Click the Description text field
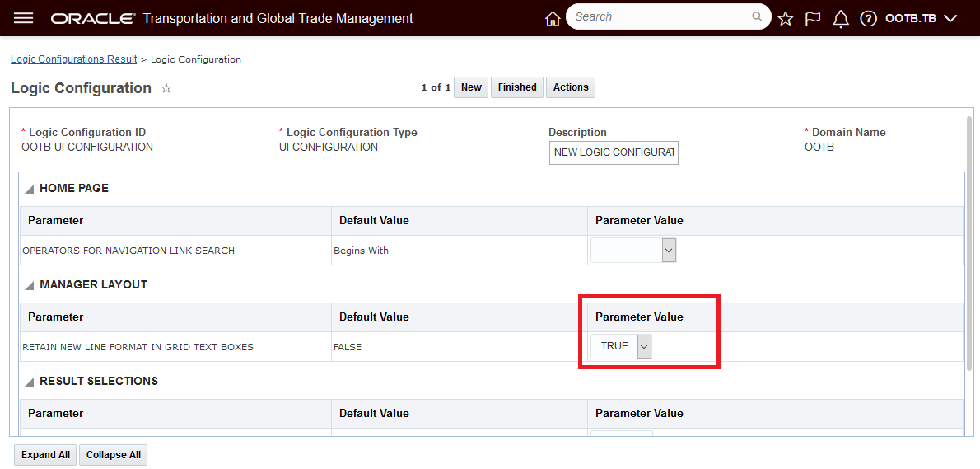 pos(614,152)
